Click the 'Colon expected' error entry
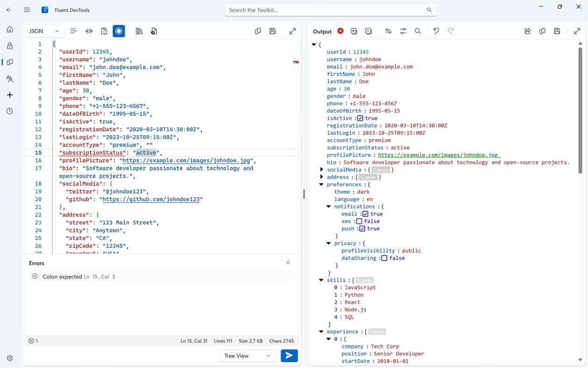 (x=161, y=277)
